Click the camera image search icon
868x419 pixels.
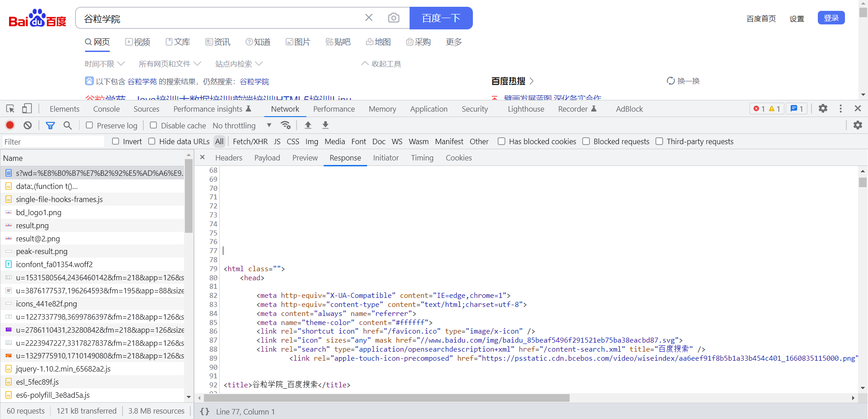tap(394, 18)
